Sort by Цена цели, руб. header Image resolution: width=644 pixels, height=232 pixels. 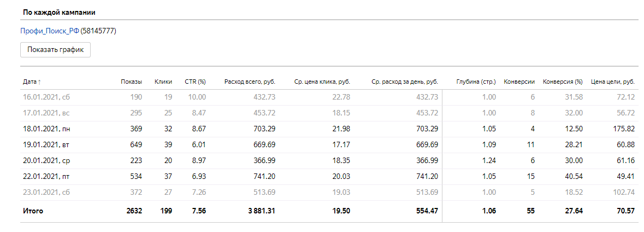pyautogui.click(x=613, y=82)
